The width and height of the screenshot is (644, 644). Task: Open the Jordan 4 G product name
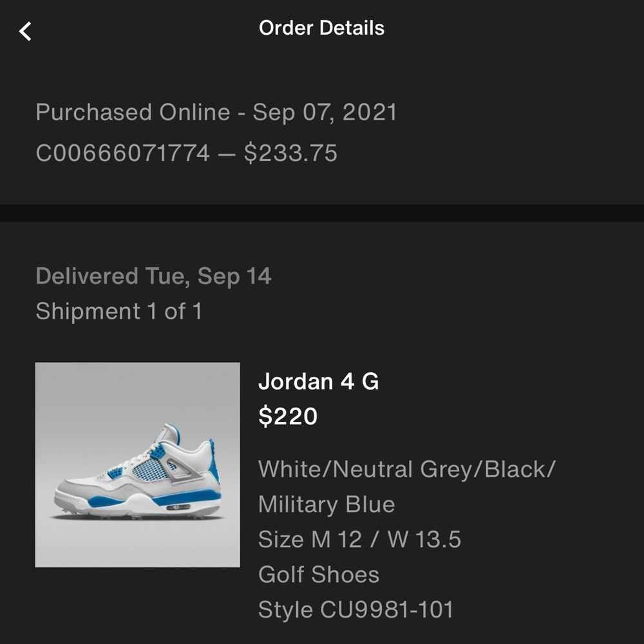(x=319, y=381)
